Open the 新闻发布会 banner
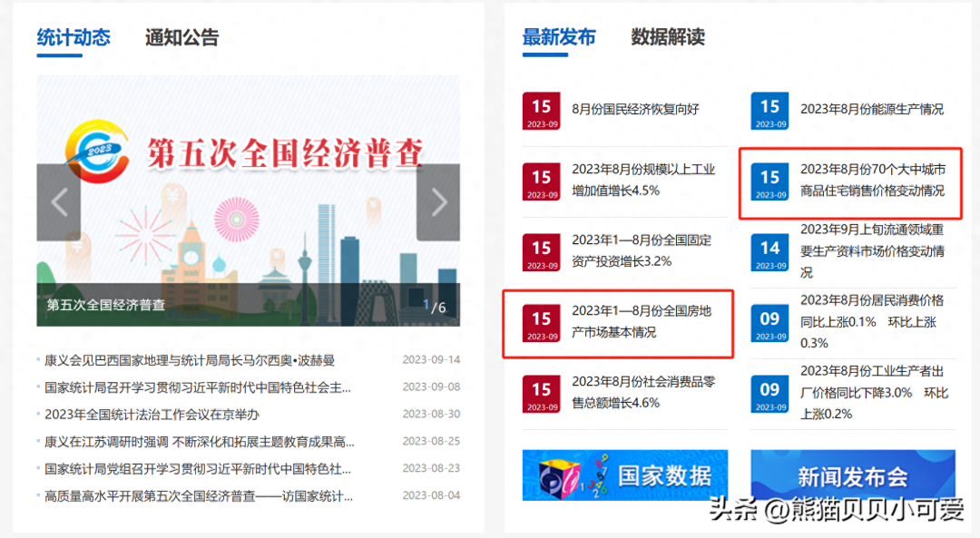Viewport: 980px width, 538px height. 852,475
